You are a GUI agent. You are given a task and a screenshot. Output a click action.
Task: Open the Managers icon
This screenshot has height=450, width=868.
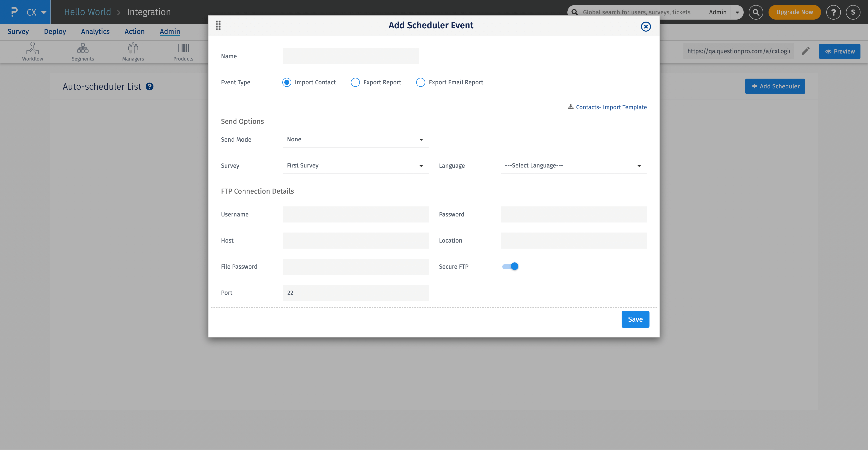[133, 48]
